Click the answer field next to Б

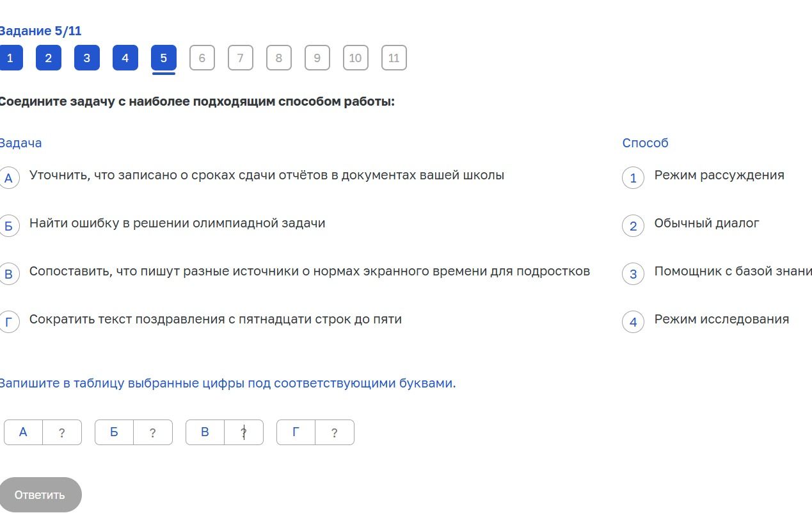153,432
